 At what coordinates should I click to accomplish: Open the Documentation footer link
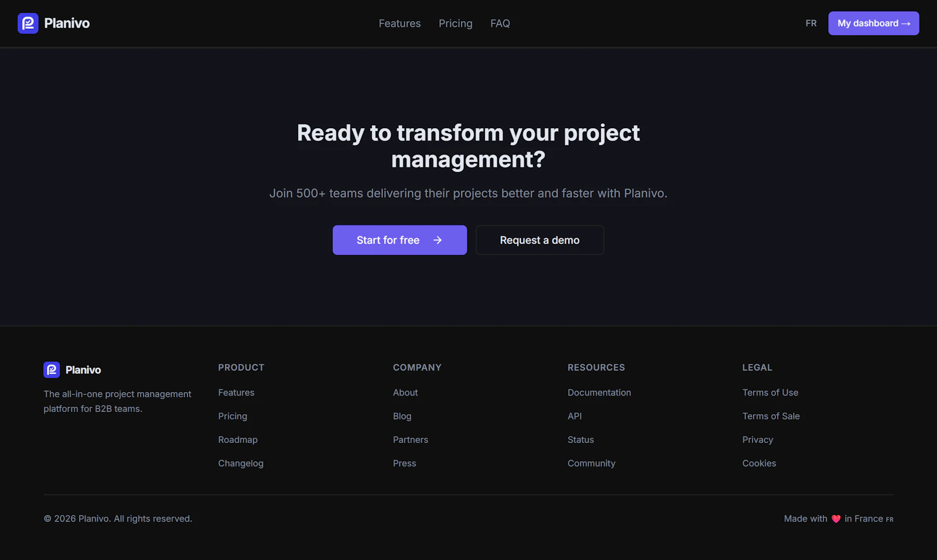point(599,393)
